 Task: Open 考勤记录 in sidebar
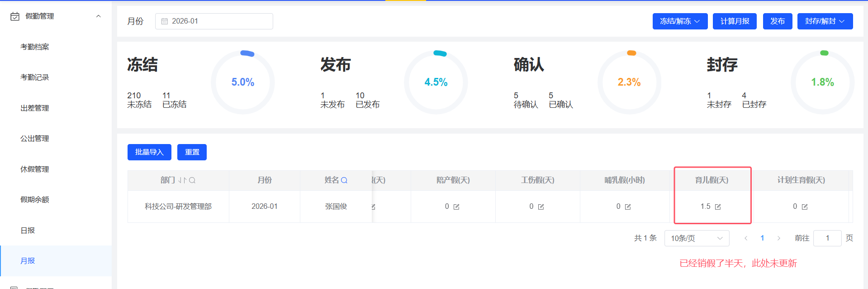(x=35, y=77)
